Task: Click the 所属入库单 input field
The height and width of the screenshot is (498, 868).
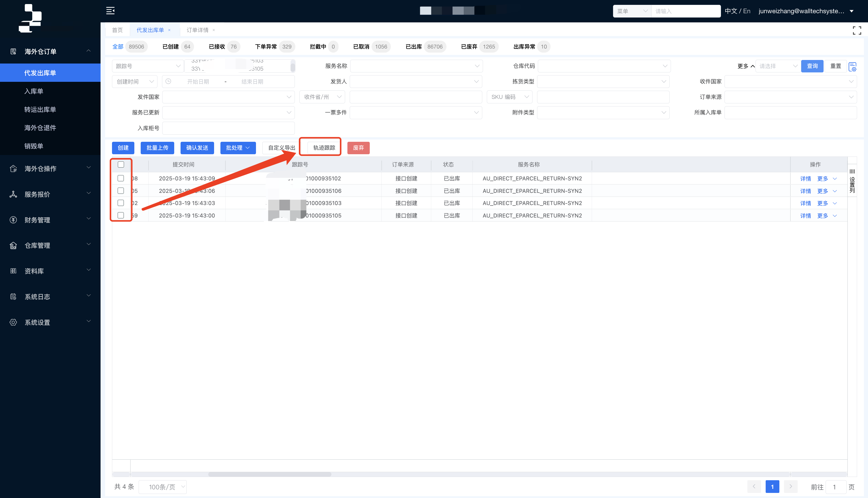Action: click(x=790, y=113)
